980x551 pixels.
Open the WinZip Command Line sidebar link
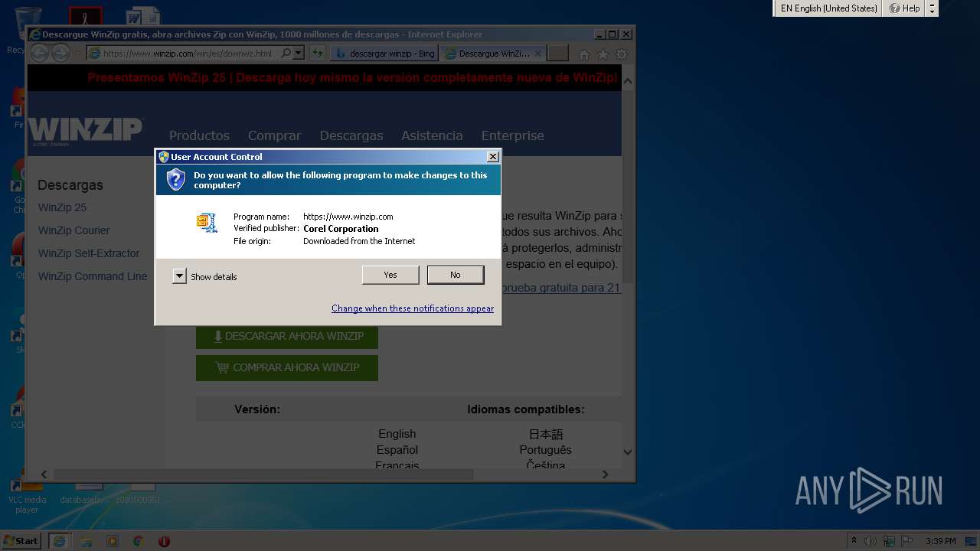pos(93,276)
